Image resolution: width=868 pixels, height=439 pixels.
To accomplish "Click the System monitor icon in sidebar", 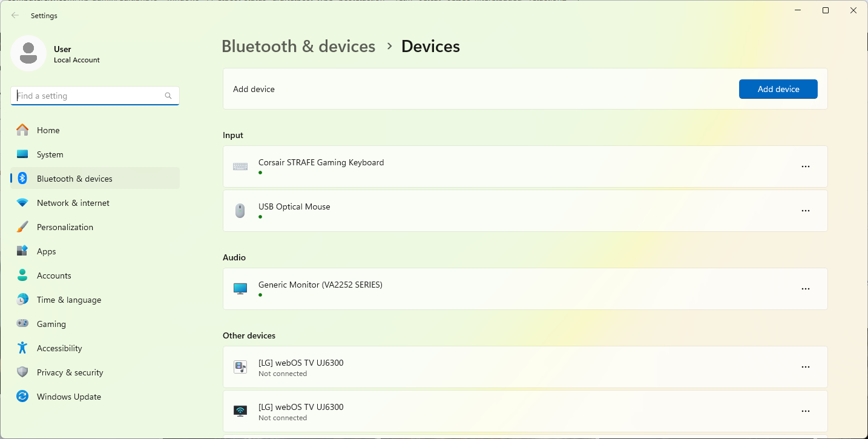I will pos(22,154).
